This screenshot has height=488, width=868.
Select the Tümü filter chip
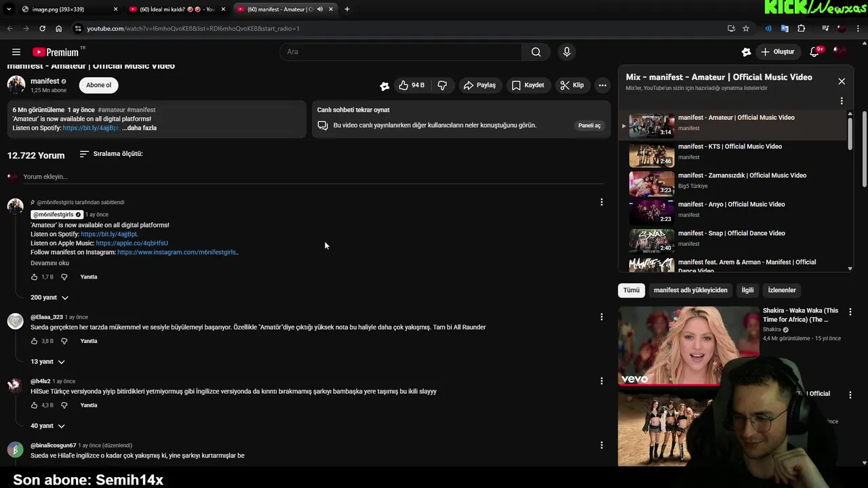coord(631,290)
